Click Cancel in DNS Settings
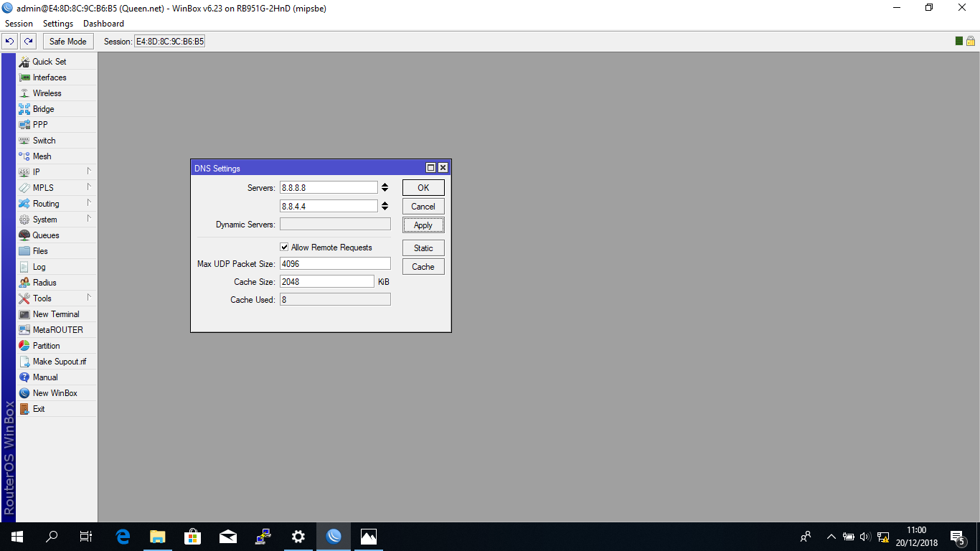The image size is (980, 551). coord(423,206)
